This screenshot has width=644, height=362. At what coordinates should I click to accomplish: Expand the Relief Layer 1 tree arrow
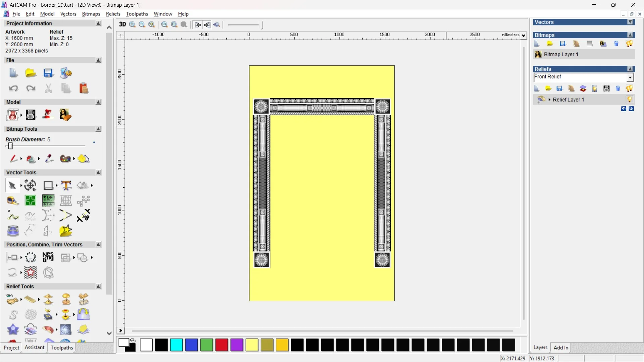[549, 99]
